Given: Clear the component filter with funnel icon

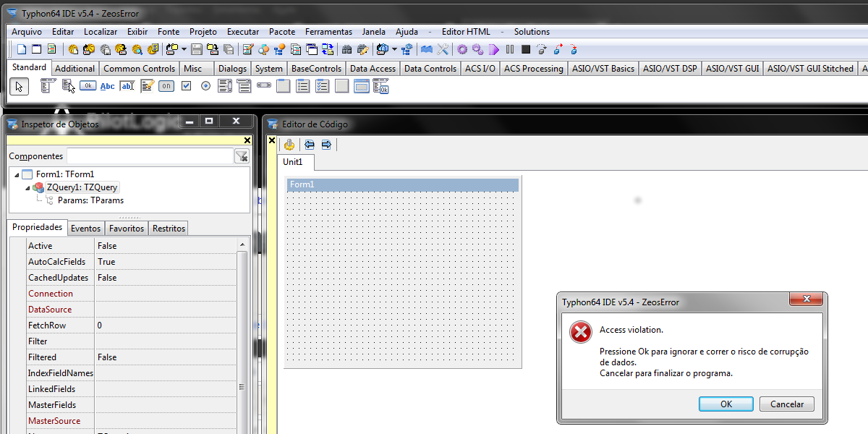Looking at the screenshot, I should (242, 156).
